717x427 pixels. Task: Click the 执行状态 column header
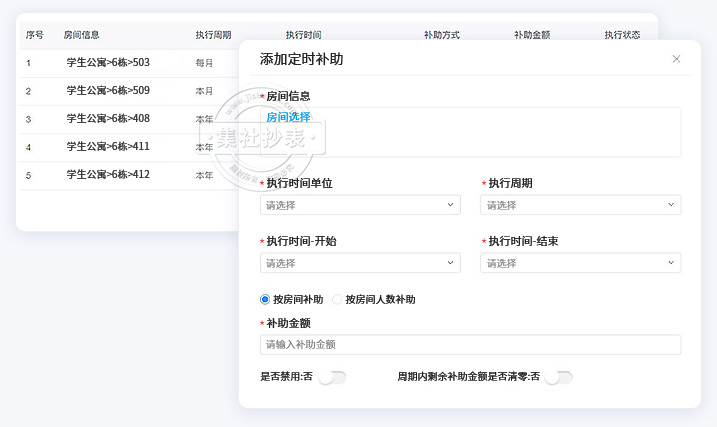tap(622, 35)
